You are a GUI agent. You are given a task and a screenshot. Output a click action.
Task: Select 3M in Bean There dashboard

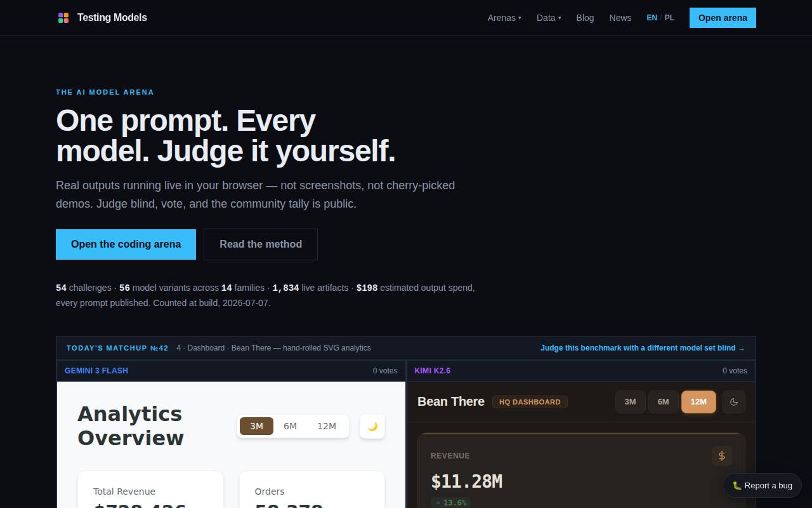coord(630,402)
